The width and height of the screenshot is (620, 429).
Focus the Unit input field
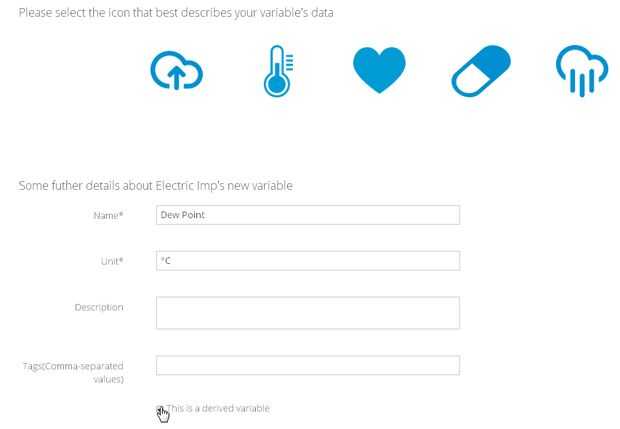pos(307,261)
